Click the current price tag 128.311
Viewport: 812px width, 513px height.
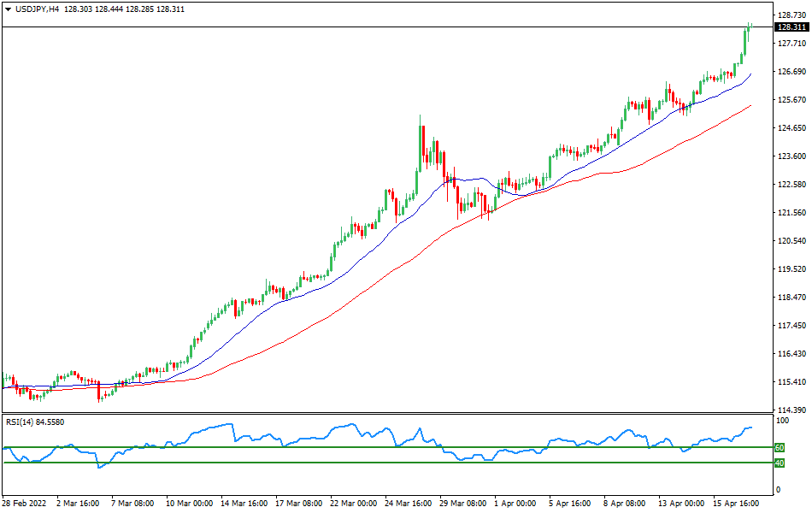[791, 27]
